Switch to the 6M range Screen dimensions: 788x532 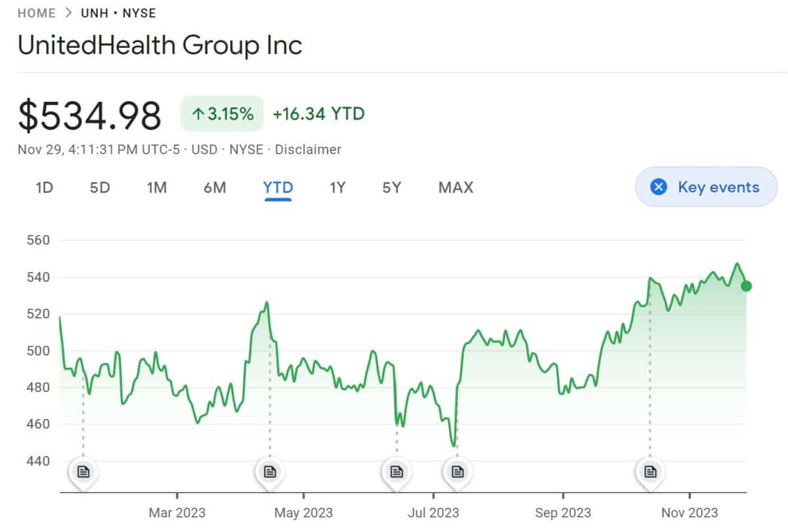[215, 187]
